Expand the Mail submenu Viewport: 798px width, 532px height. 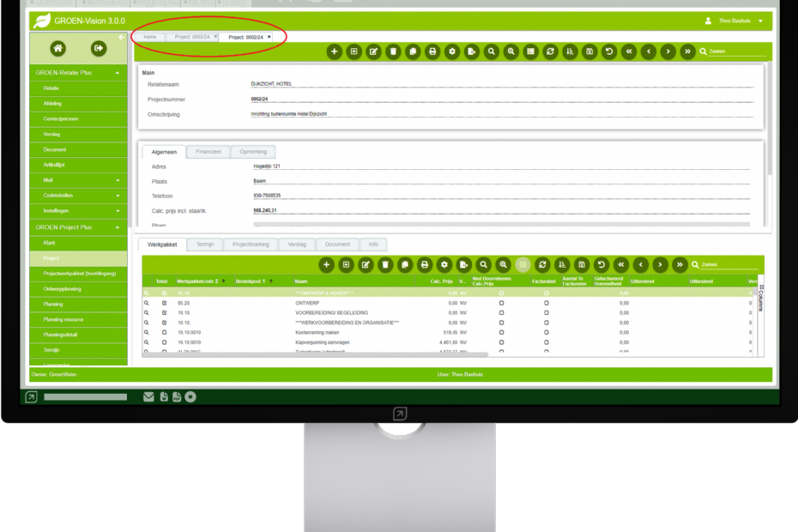[118, 180]
